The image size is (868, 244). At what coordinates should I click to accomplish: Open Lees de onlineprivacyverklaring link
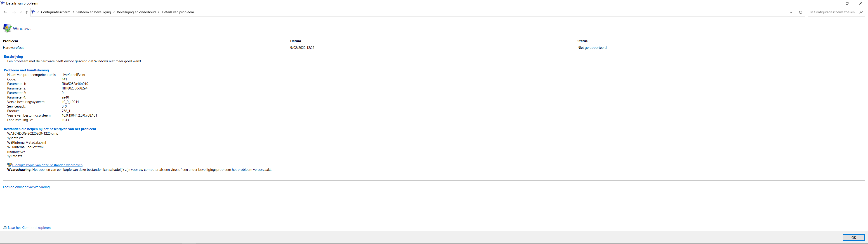26,187
